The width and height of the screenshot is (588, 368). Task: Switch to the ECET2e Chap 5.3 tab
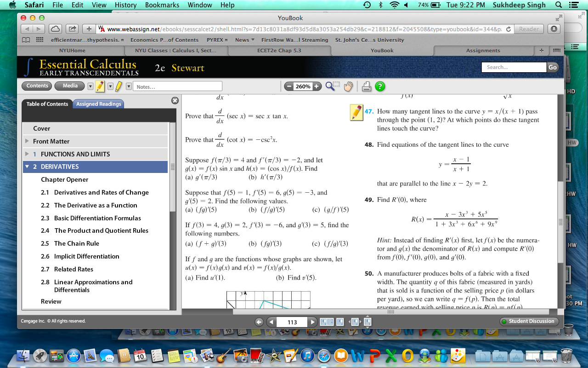pos(279,51)
